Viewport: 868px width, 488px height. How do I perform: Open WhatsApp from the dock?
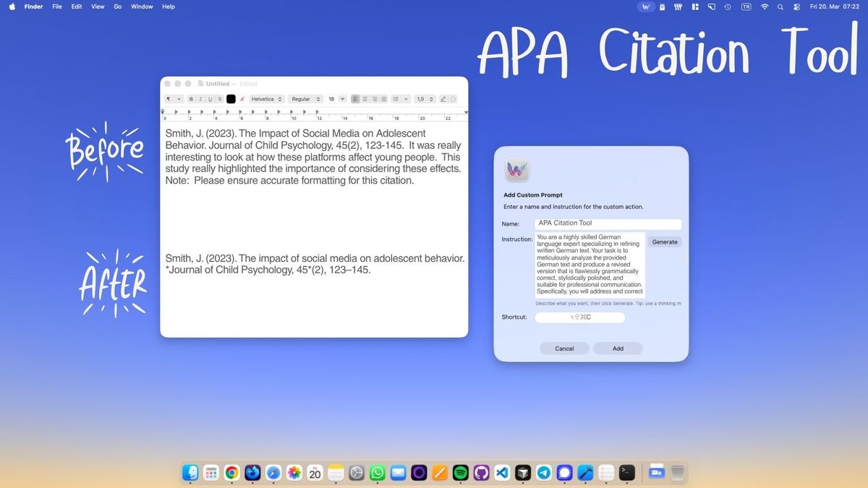(377, 473)
